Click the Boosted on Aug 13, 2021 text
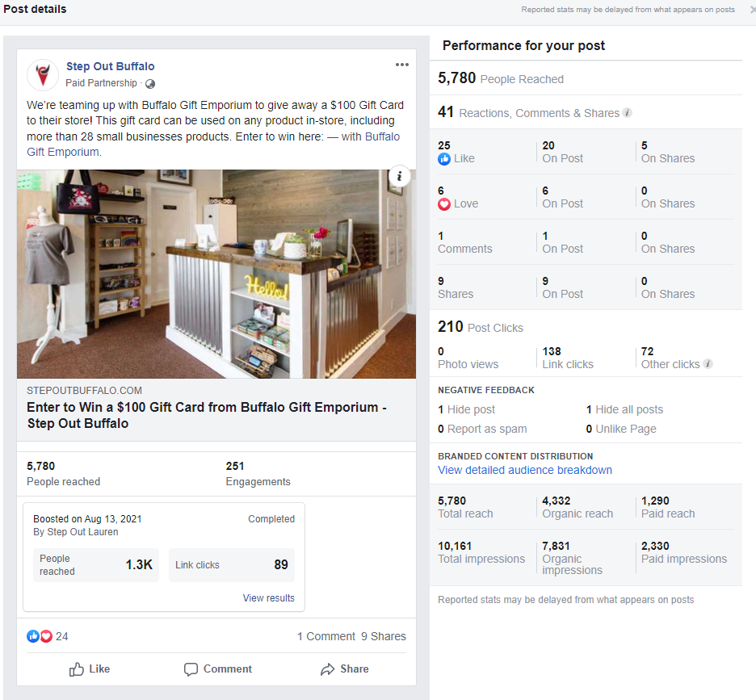Viewport: 756px width, 700px height. [x=87, y=518]
